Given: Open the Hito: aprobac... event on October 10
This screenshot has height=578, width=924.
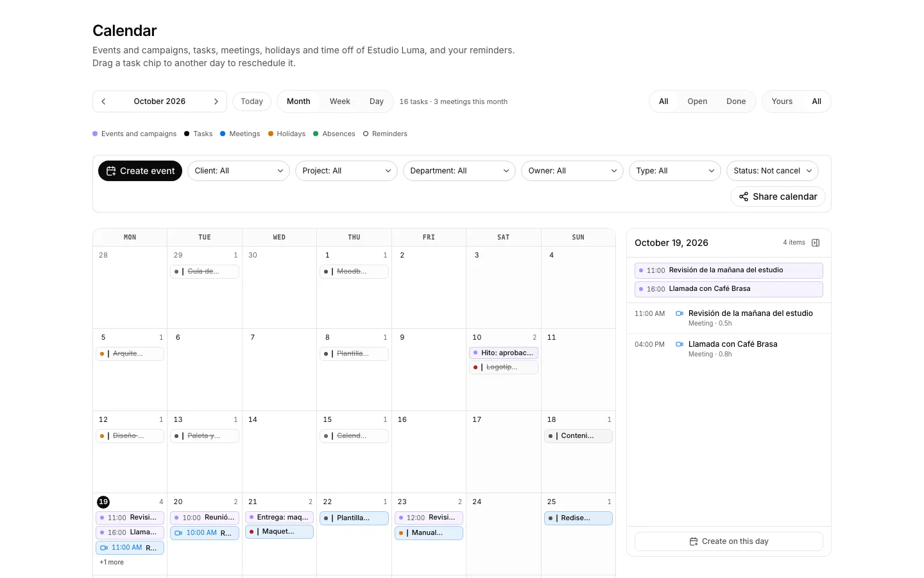Looking at the screenshot, I should click(504, 353).
